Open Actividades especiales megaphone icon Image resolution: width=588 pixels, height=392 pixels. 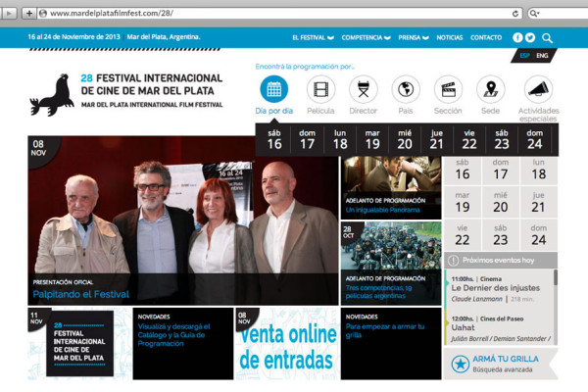538,89
